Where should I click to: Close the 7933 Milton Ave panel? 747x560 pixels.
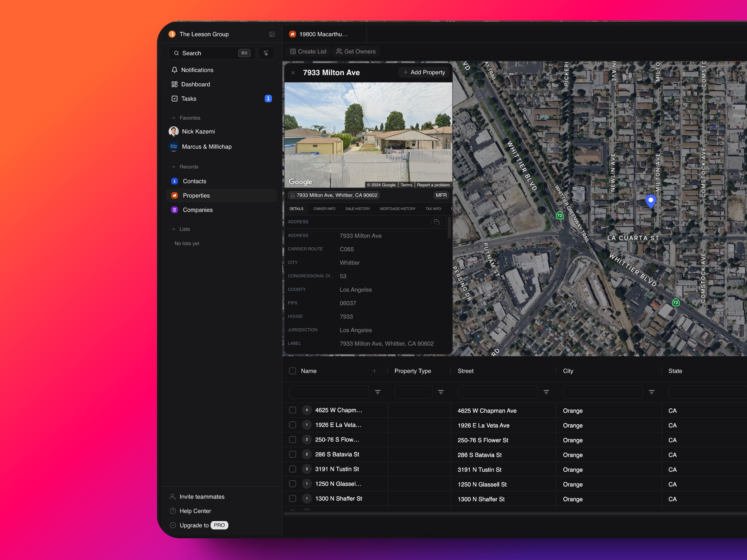293,73
